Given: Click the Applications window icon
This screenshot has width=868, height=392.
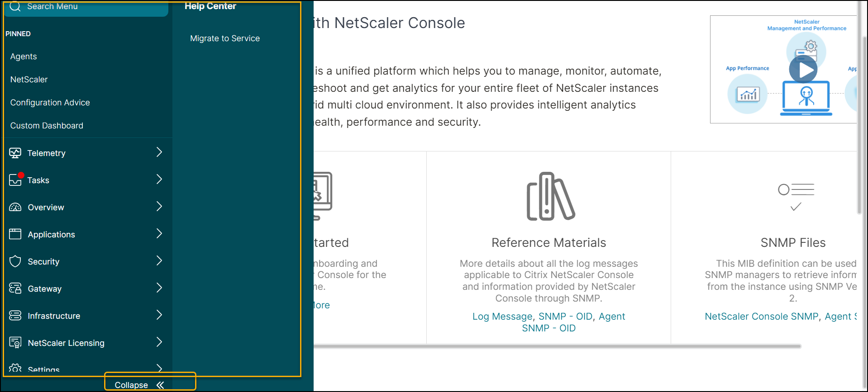Looking at the screenshot, I should coord(15,234).
